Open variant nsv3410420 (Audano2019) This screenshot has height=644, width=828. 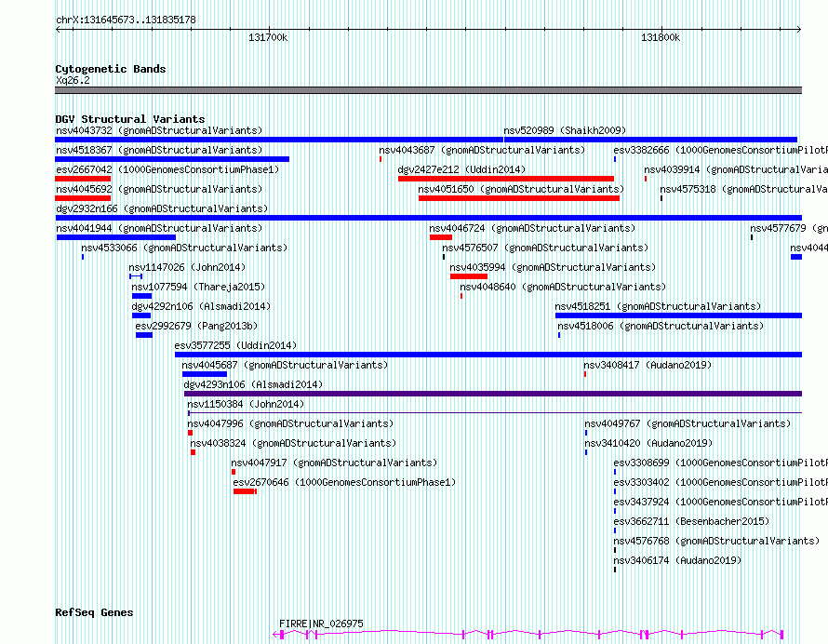click(x=648, y=443)
